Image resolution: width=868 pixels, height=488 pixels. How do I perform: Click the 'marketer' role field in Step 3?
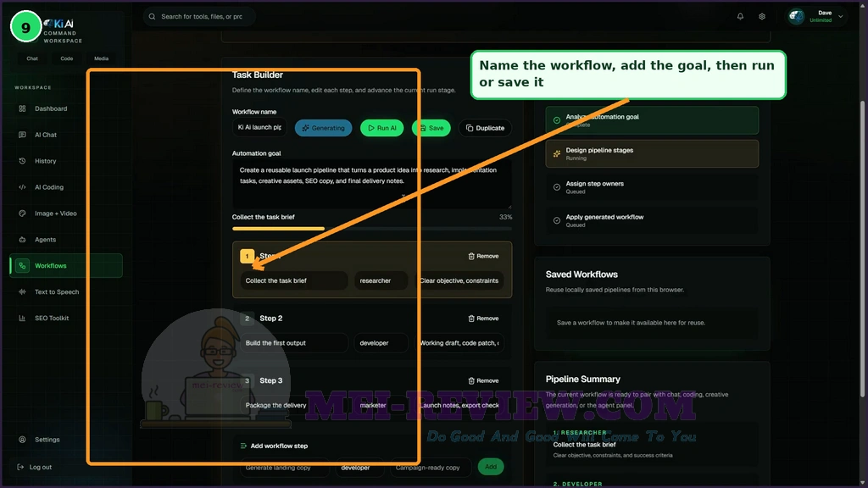pyautogui.click(x=381, y=405)
